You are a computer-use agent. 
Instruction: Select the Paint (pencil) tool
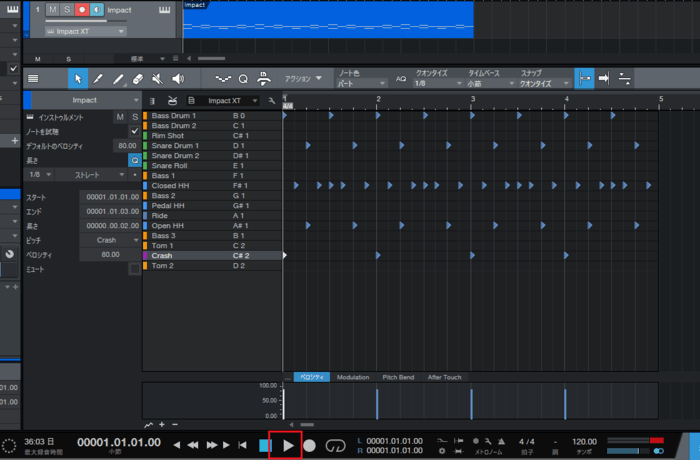point(118,78)
